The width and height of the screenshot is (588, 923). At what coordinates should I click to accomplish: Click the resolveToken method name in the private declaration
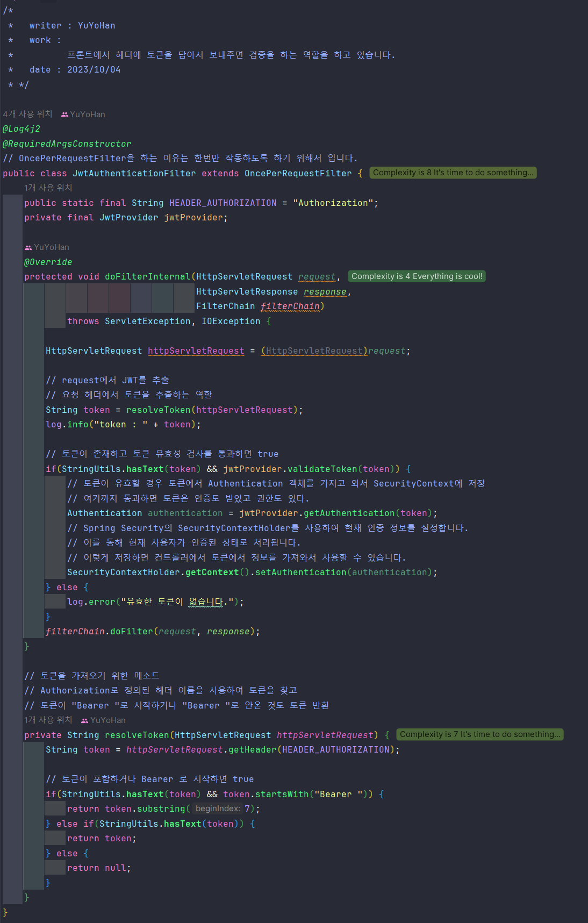pyautogui.click(x=137, y=735)
